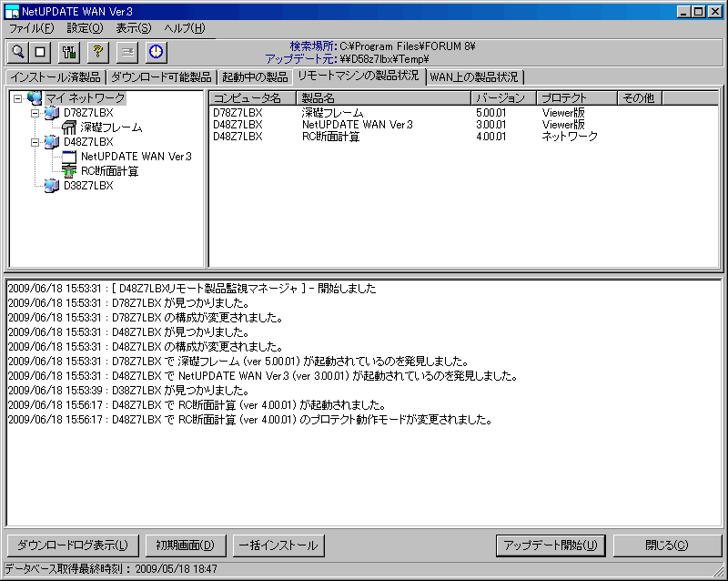This screenshot has width=728, height=581.
Task: Collapse the D78Z7LBX tree node
Action: [x=35, y=113]
